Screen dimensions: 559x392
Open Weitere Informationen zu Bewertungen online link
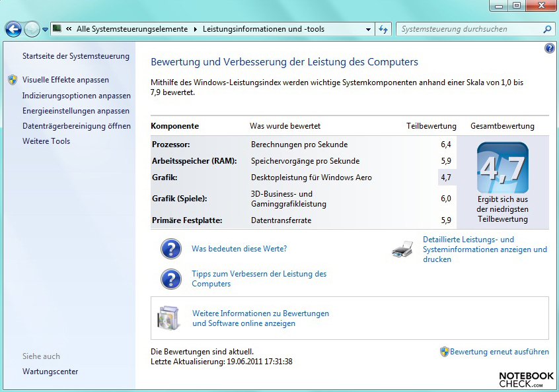click(x=260, y=318)
